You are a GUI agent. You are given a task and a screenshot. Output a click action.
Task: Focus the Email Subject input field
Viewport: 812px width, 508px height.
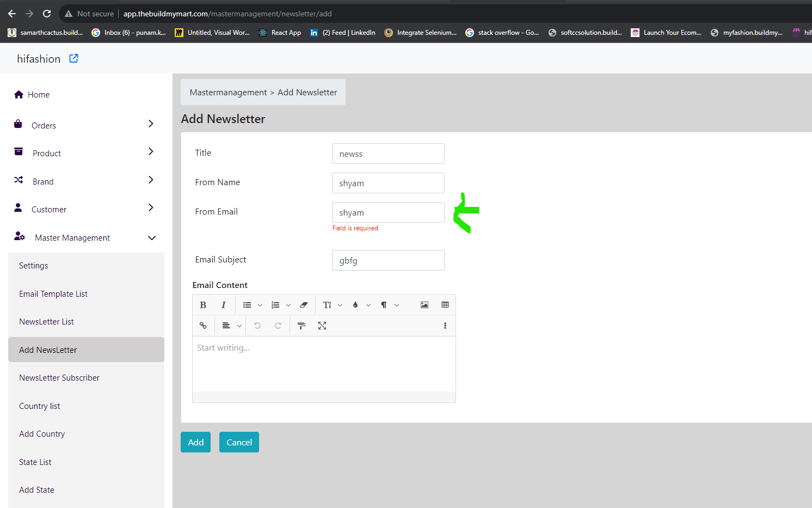(388, 260)
